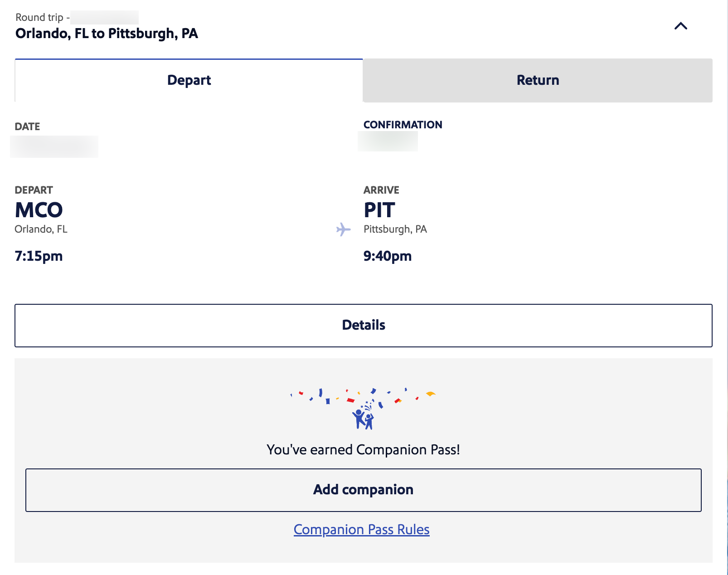This screenshot has width=728, height=575.
Task: Click the blurred flight date value
Action: (54, 146)
